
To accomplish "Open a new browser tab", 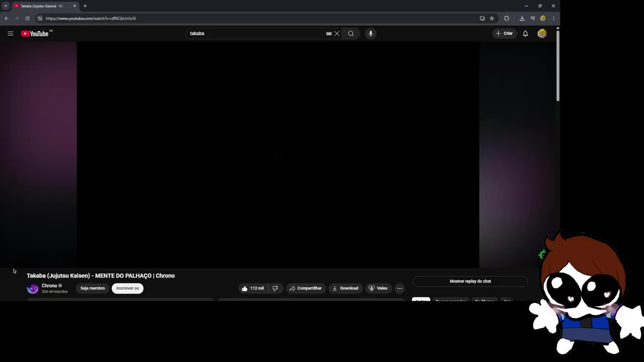I will coord(85,6).
